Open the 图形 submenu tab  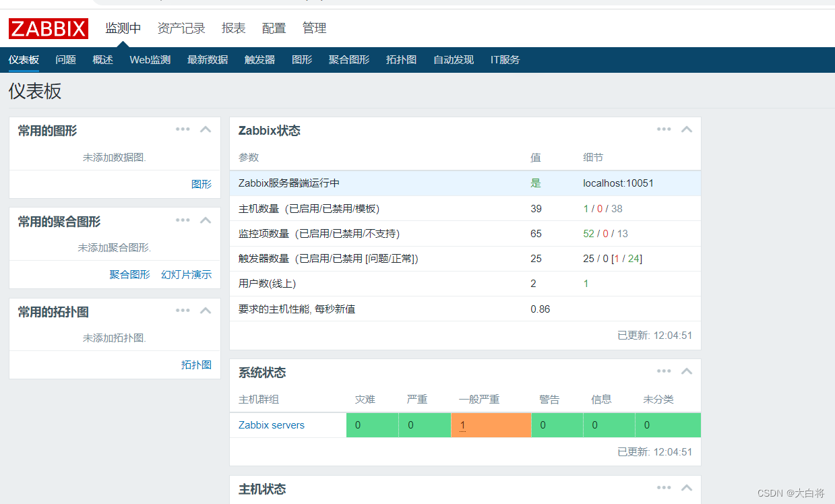[x=302, y=60]
